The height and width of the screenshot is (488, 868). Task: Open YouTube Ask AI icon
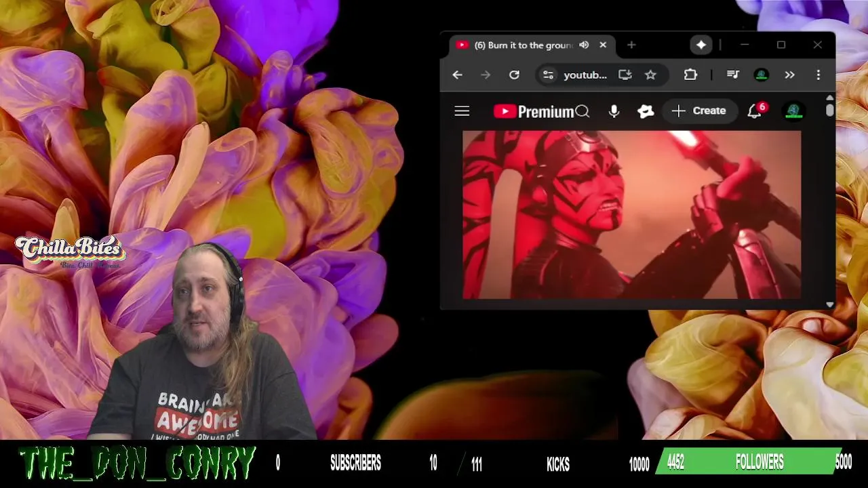[646, 111]
